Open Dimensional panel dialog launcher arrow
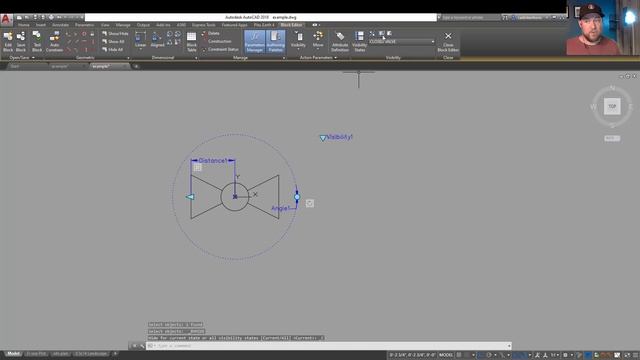The image size is (640, 360). click(x=196, y=58)
